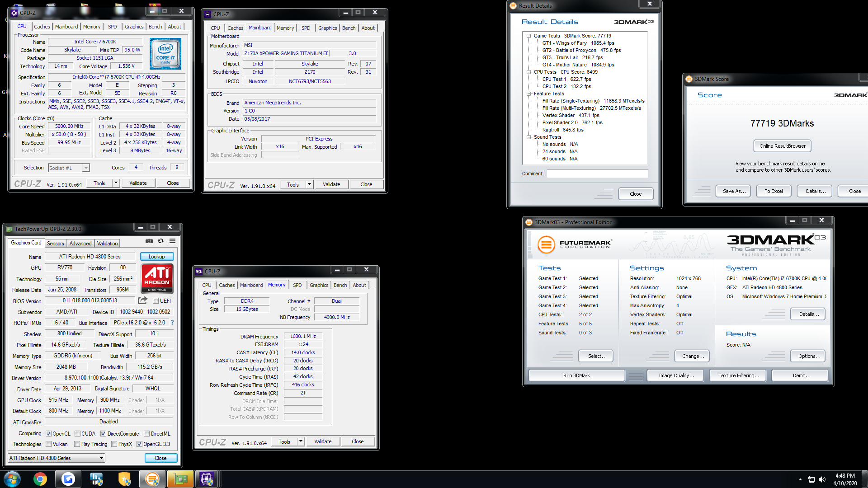Click the Bus Interface question mark icon

point(172,323)
